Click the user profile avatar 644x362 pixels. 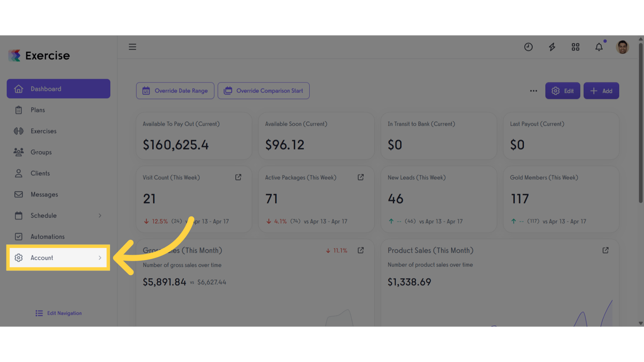coord(622,47)
